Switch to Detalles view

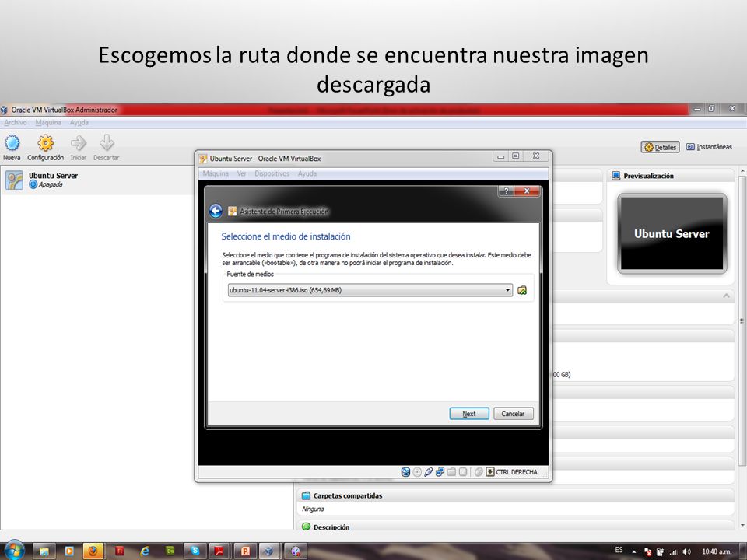(x=661, y=147)
